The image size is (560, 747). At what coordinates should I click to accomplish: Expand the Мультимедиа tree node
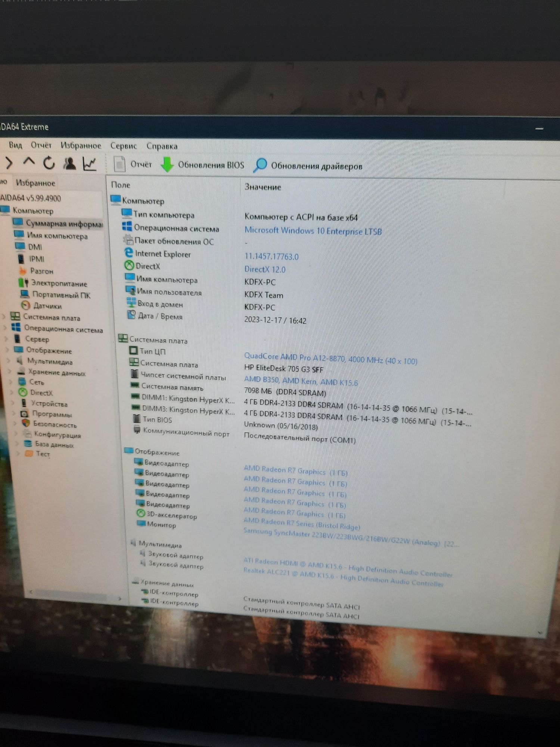click(x=9, y=360)
